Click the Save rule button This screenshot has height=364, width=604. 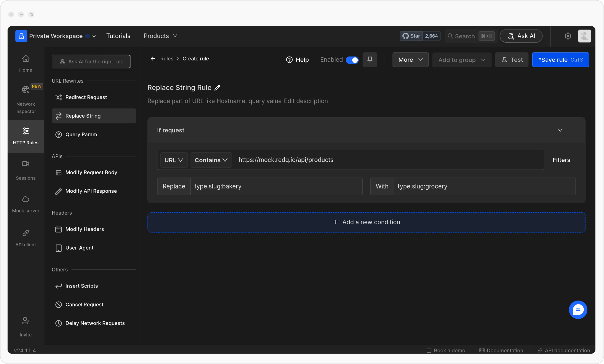point(560,60)
